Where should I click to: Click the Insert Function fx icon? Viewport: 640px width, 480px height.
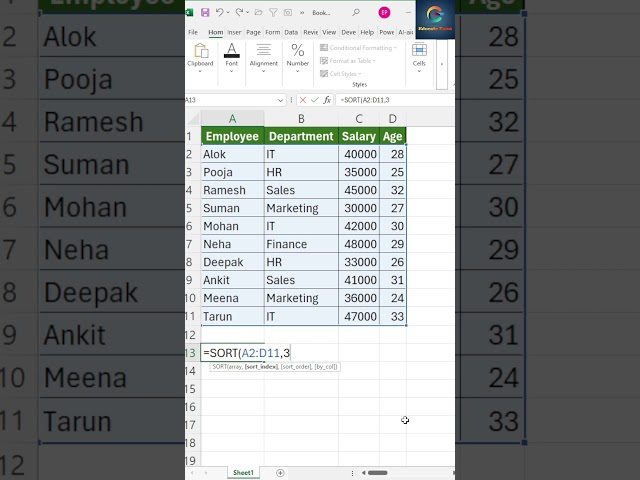click(x=327, y=100)
